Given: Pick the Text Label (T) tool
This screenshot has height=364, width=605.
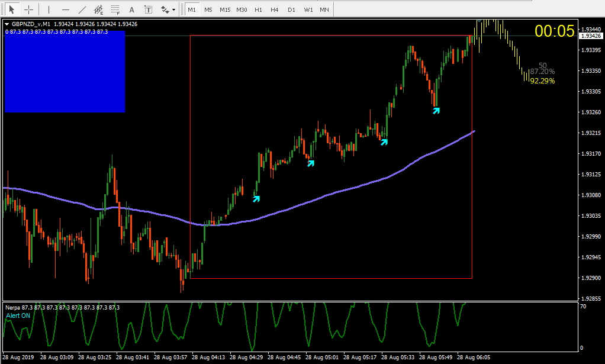Looking at the screenshot, I should 148,9.
